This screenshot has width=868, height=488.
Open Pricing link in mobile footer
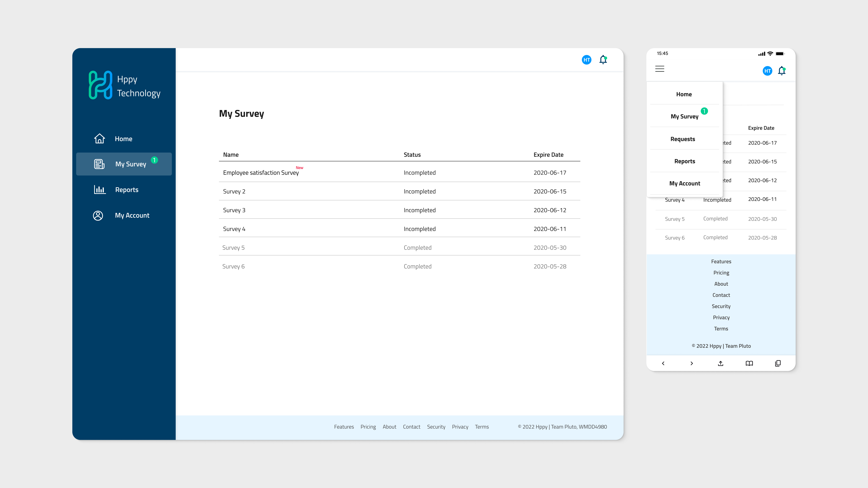[x=721, y=273]
